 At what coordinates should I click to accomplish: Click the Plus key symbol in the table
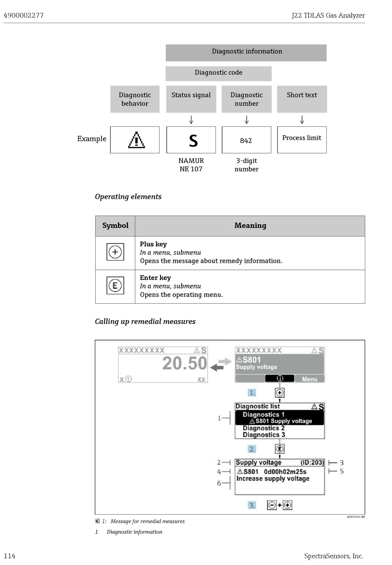pos(115,252)
